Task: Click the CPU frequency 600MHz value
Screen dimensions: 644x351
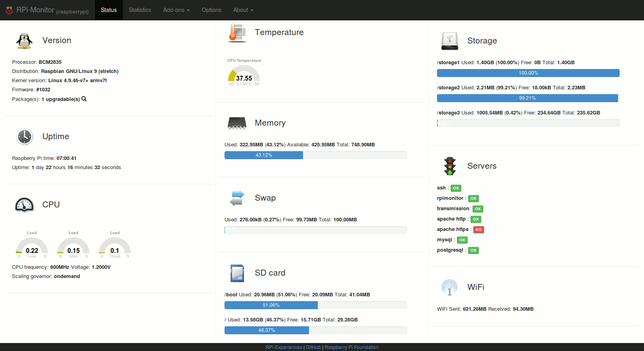Action: tap(60, 267)
